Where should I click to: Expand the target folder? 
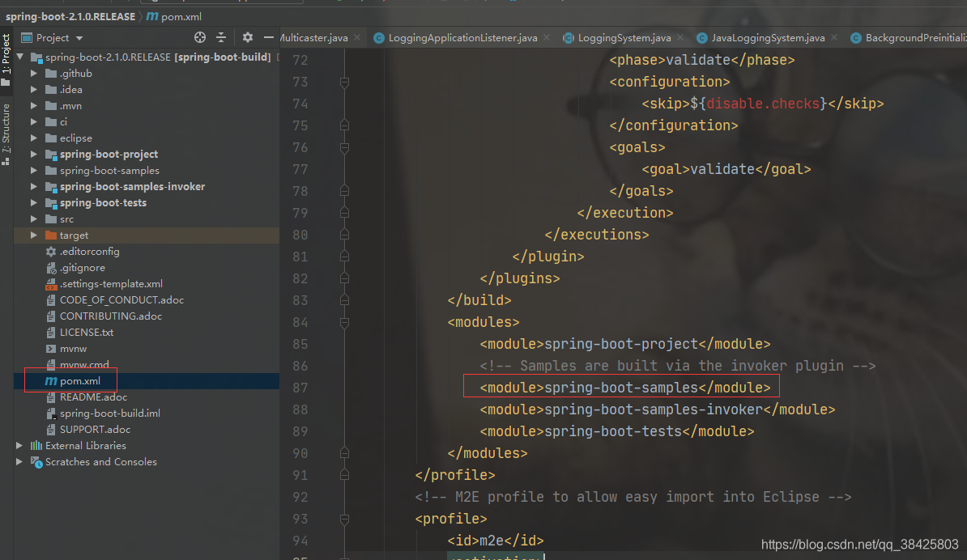pos(34,235)
